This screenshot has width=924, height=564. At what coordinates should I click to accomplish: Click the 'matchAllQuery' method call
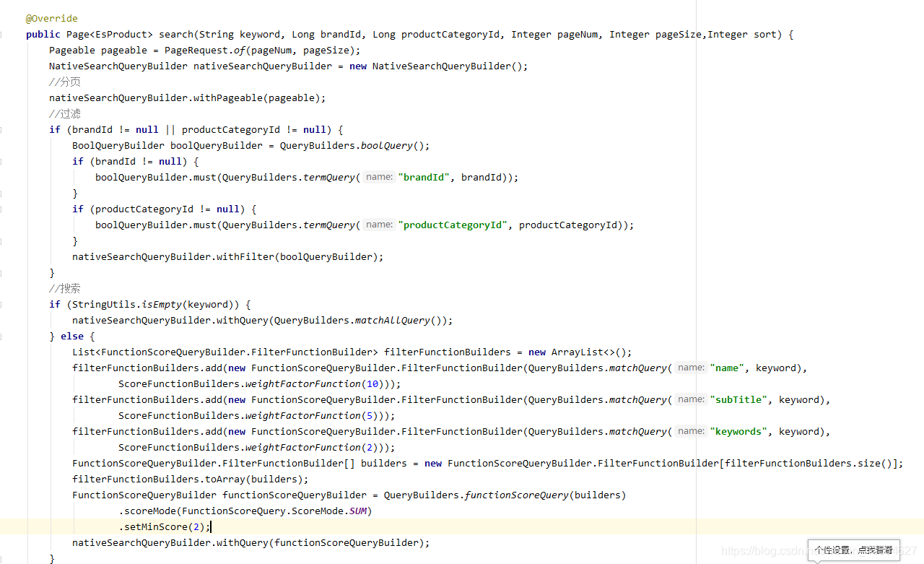coord(393,320)
